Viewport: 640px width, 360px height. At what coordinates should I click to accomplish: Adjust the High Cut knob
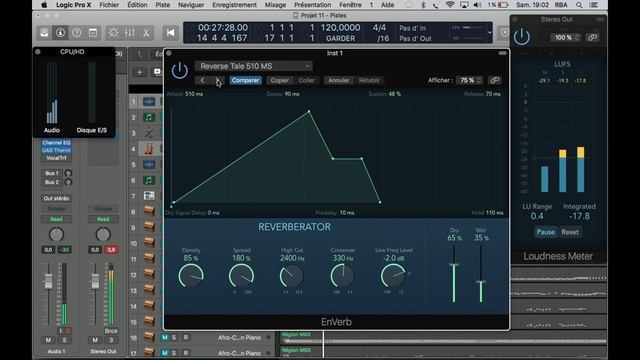(x=291, y=276)
